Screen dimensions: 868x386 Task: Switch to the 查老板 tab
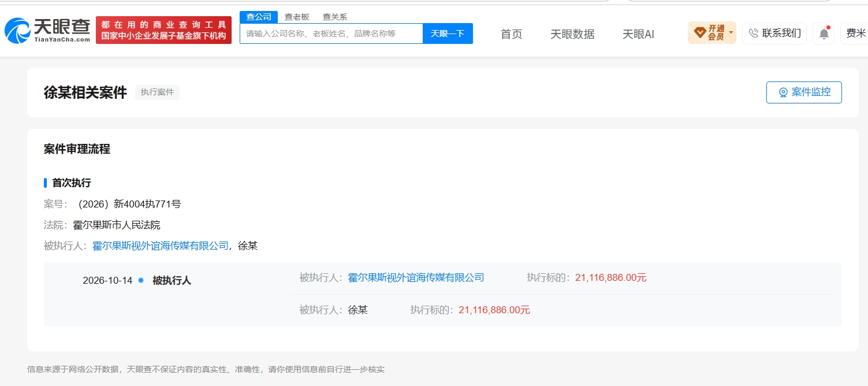click(x=297, y=17)
